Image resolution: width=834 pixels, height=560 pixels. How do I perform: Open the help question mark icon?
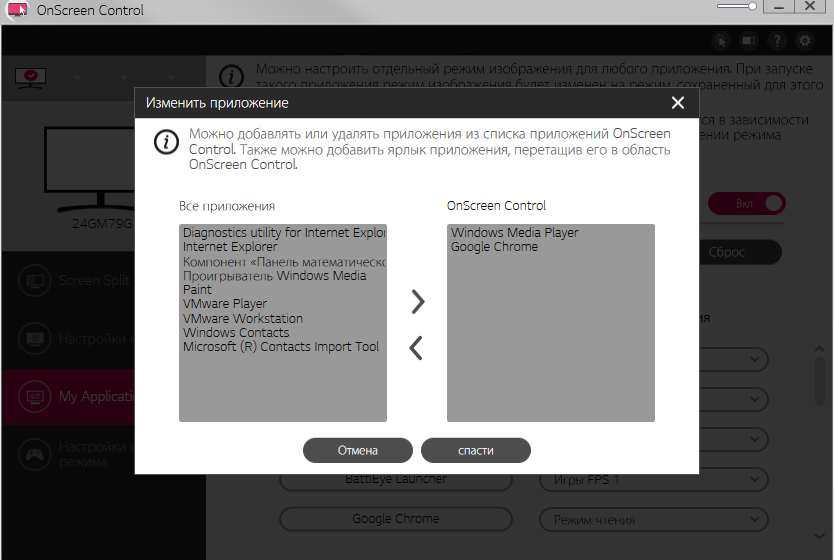pyautogui.click(x=777, y=40)
